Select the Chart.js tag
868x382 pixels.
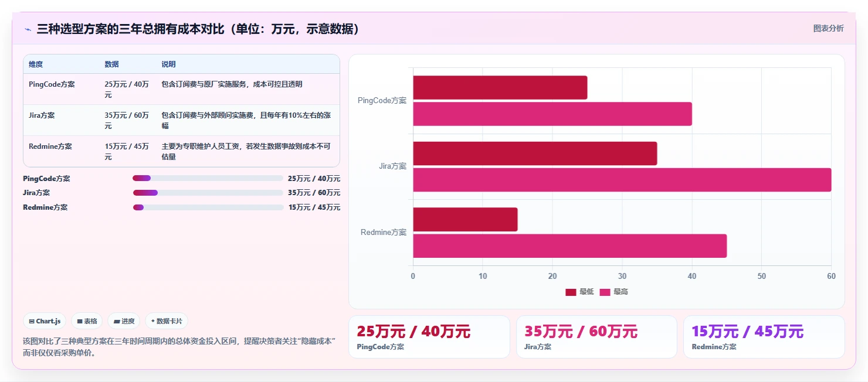[x=45, y=321]
